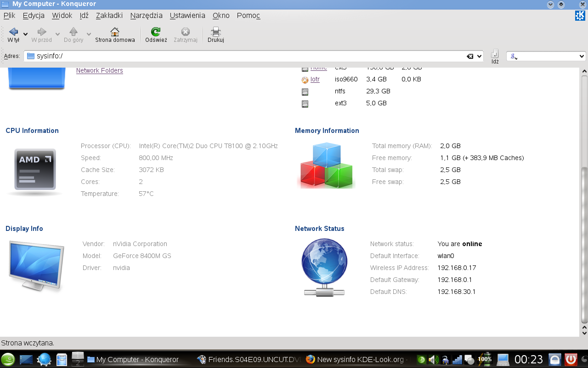This screenshot has height=368, width=588.
Task: Click the blue folder icon above Network Folders
Action: 36,78
